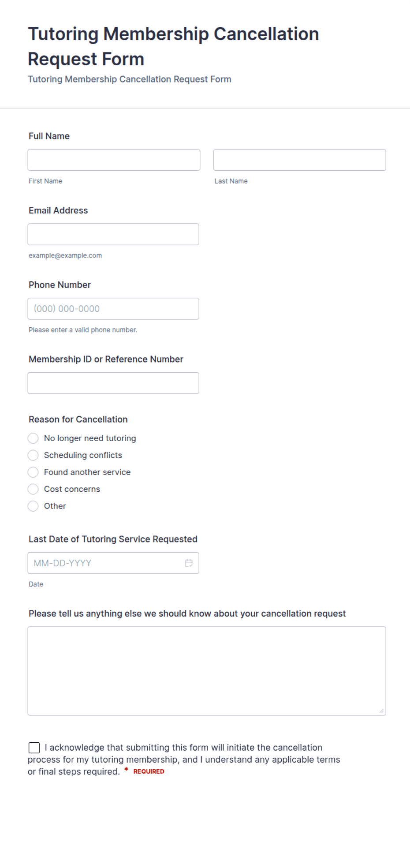Screen dimensions: 410x868
Task: Open the calendar picker icon
Action: [189, 563]
